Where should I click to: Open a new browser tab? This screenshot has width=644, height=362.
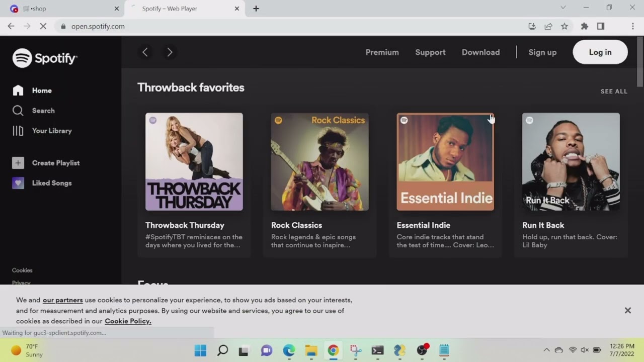coord(256,9)
